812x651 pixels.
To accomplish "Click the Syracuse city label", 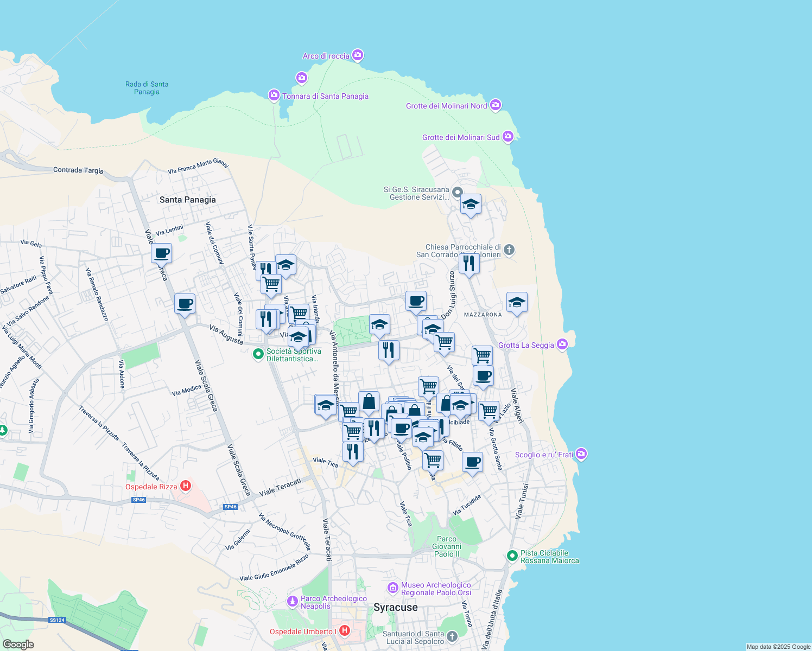I will click(x=395, y=607).
